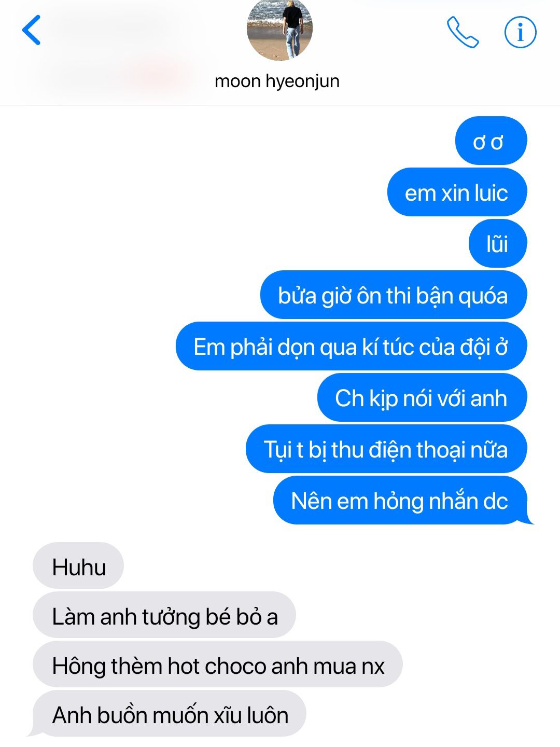The height and width of the screenshot is (747, 560).
Task: Tap 'Hông thèm hot choco anh mua nx' bubble
Action: (218, 665)
